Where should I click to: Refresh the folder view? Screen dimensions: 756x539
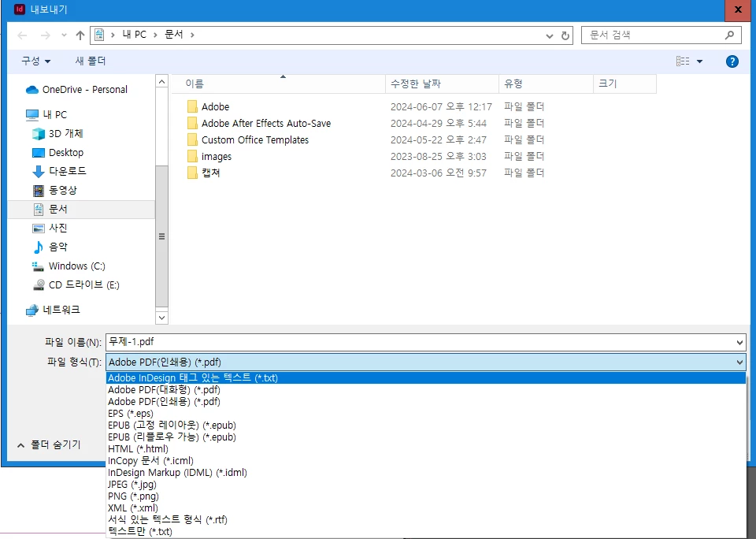pos(565,35)
